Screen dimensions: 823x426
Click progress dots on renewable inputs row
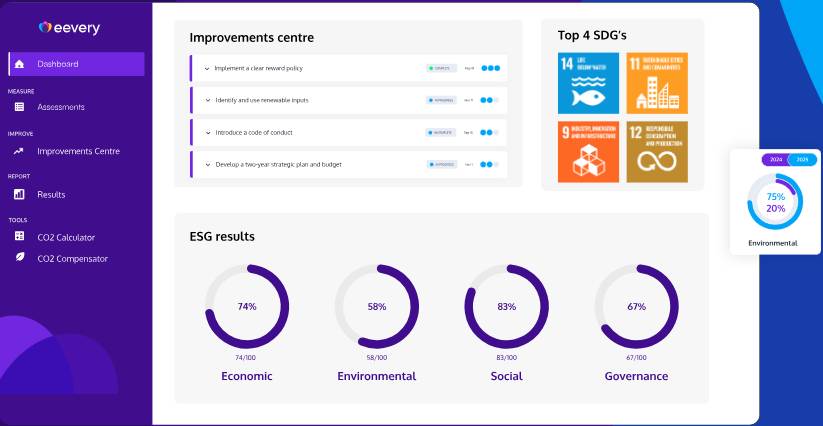tap(489, 100)
